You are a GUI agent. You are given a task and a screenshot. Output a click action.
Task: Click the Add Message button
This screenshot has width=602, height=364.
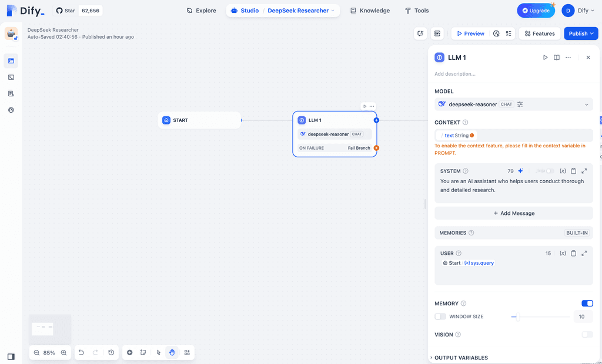pos(513,213)
